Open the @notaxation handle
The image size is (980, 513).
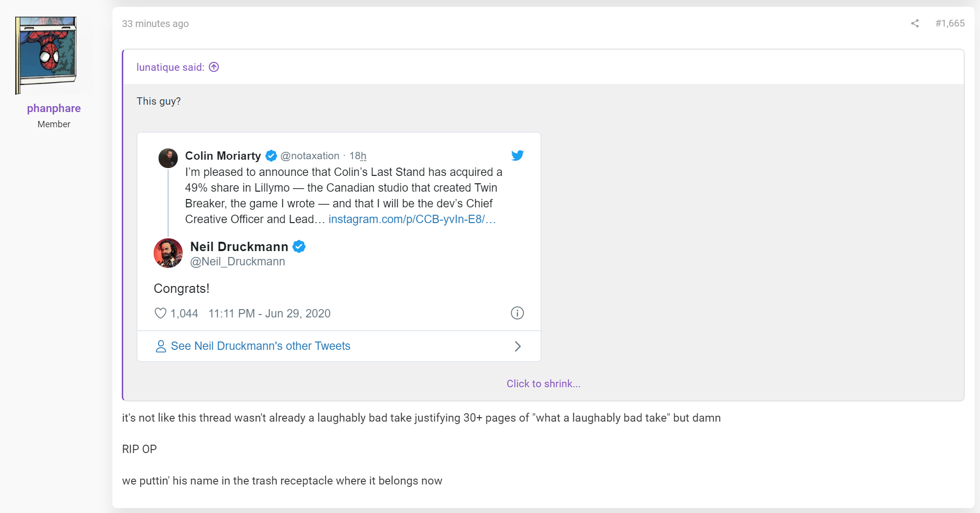tap(310, 156)
